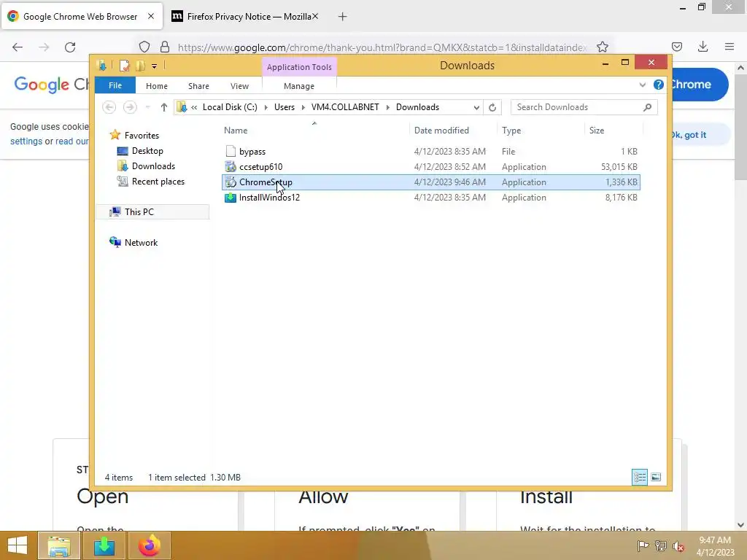This screenshot has height=560, width=747.
Task: Close the Google Chrome Web Browser tab
Action: (x=151, y=16)
